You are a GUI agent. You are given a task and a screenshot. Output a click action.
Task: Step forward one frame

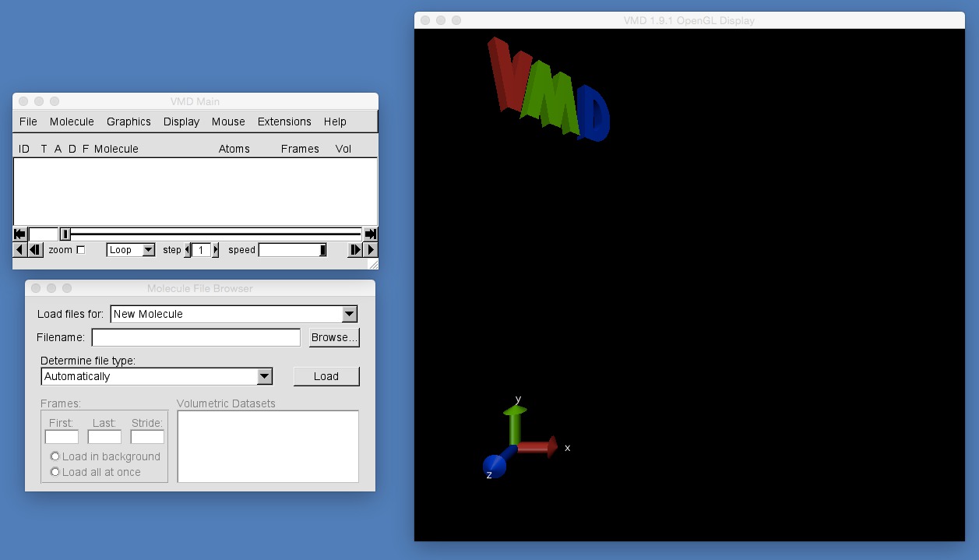tap(356, 250)
